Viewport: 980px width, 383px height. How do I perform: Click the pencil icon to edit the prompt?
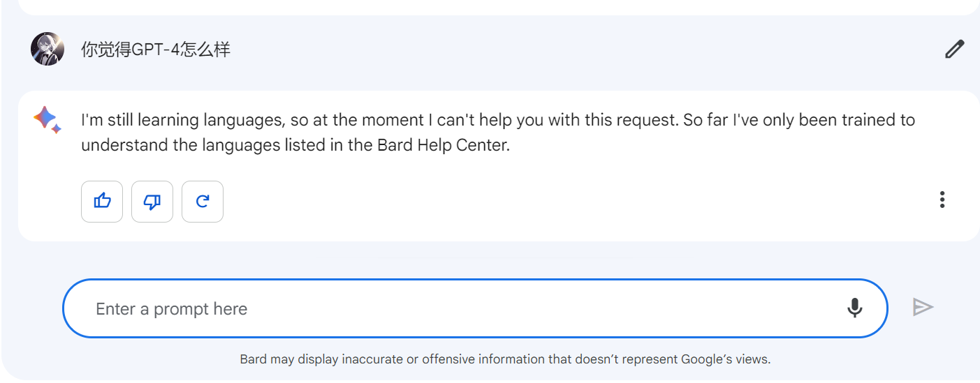(x=954, y=50)
